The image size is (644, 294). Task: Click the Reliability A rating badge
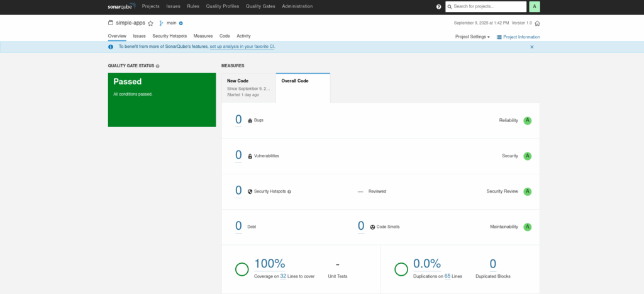[527, 120]
